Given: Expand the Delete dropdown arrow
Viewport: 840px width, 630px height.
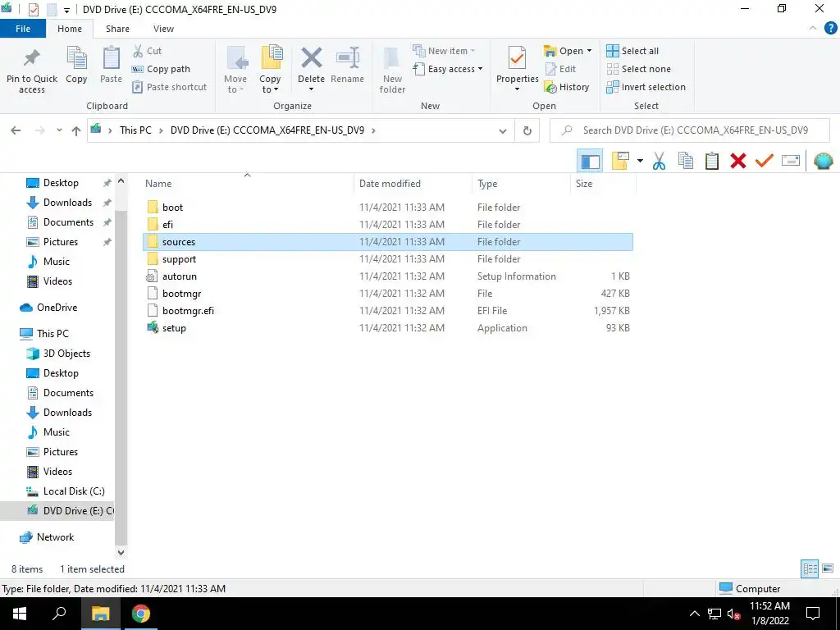Looking at the screenshot, I should tap(311, 89).
